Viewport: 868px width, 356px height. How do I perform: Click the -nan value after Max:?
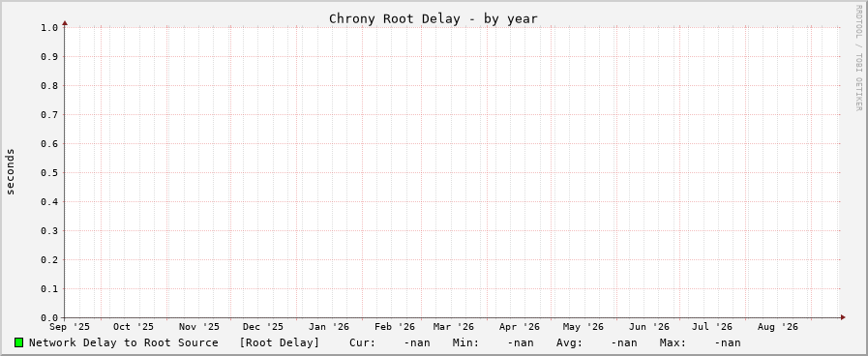pyautogui.click(x=728, y=342)
